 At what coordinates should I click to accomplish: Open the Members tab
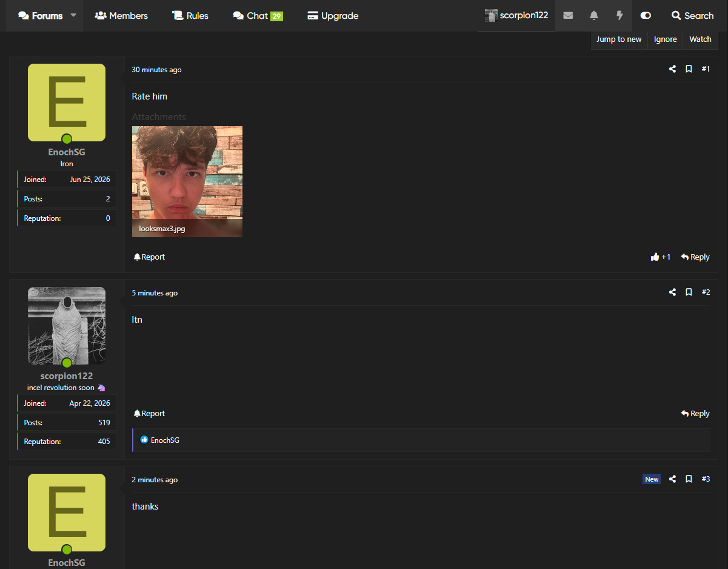click(121, 16)
